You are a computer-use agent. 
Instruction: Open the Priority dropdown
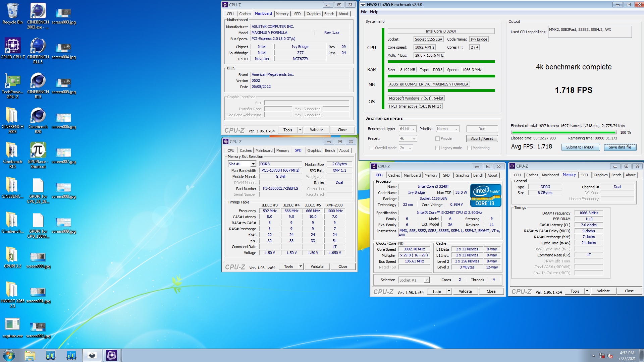click(447, 129)
